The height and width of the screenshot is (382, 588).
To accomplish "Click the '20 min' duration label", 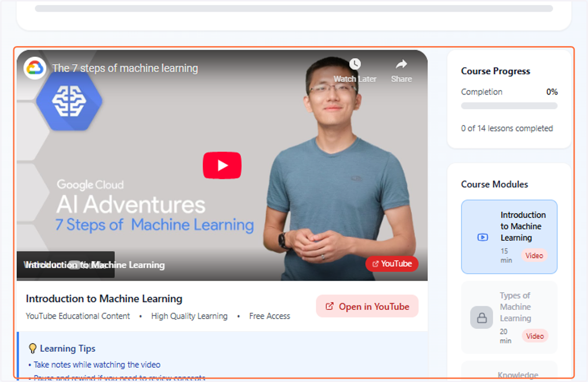I will click(506, 336).
